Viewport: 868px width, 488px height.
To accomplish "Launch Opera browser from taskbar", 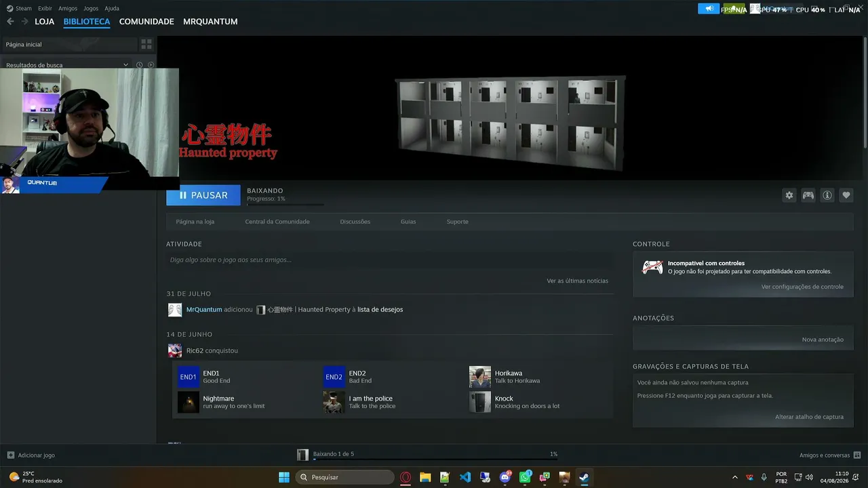I will click(x=406, y=477).
